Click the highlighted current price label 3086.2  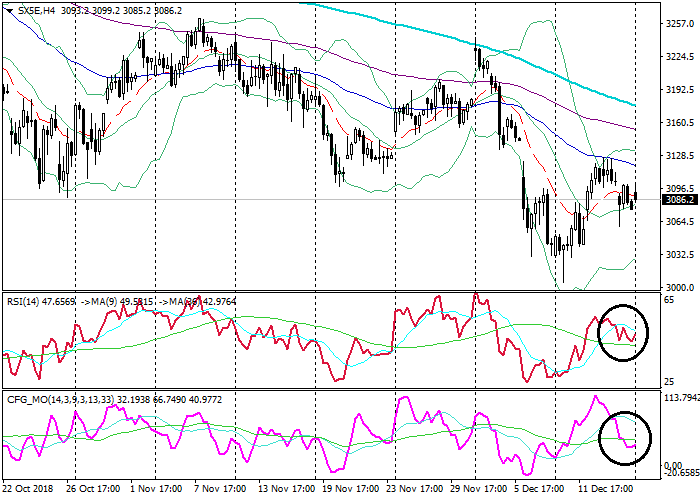click(679, 199)
